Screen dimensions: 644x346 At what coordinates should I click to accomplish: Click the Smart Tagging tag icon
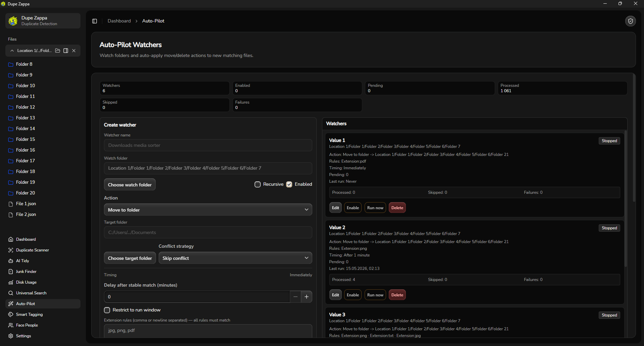(11, 314)
